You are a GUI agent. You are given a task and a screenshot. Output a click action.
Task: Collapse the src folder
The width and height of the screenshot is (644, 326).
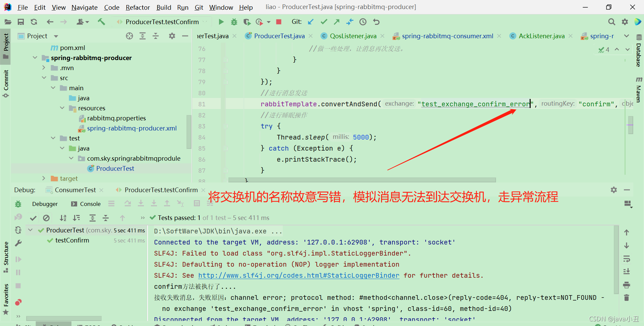pos(44,78)
